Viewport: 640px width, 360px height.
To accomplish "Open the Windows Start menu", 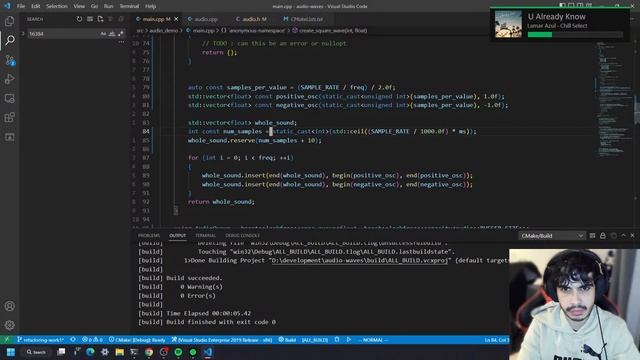I will click(11, 352).
